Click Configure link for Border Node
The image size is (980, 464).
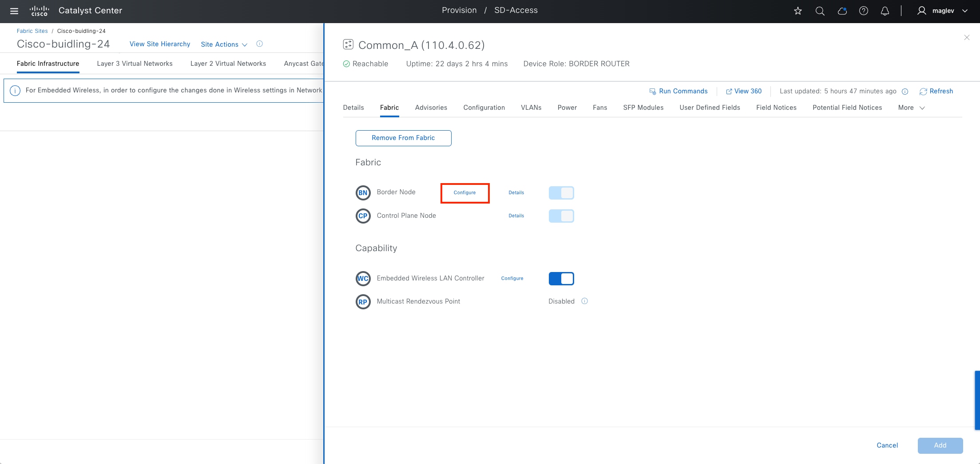coord(464,193)
